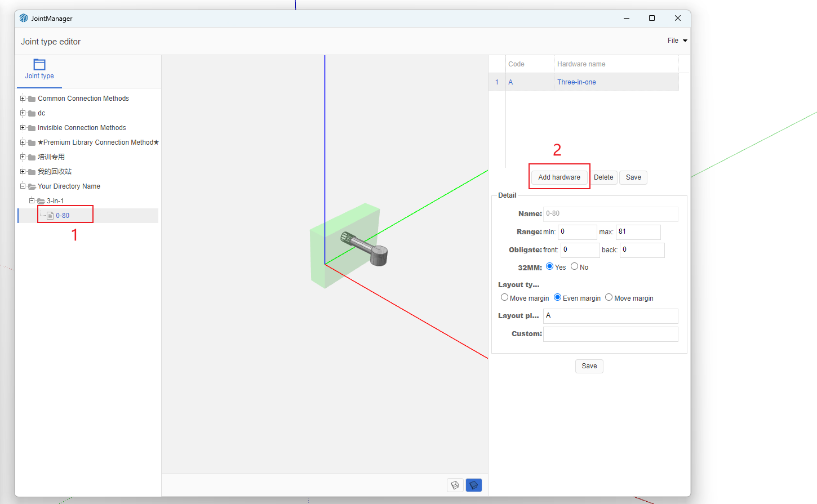The width and height of the screenshot is (817, 504).
Task: Select the shaded solid cube view
Action: (x=474, y=485)
